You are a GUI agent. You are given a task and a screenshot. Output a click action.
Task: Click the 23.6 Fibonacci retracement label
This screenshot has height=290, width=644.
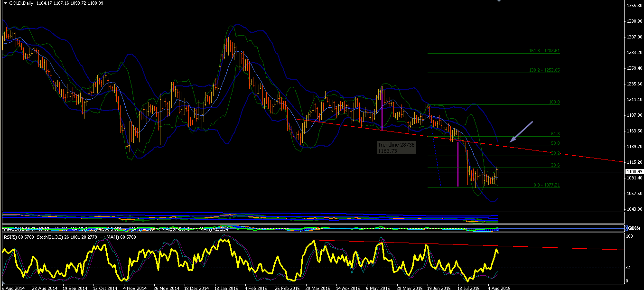(555, 165)
